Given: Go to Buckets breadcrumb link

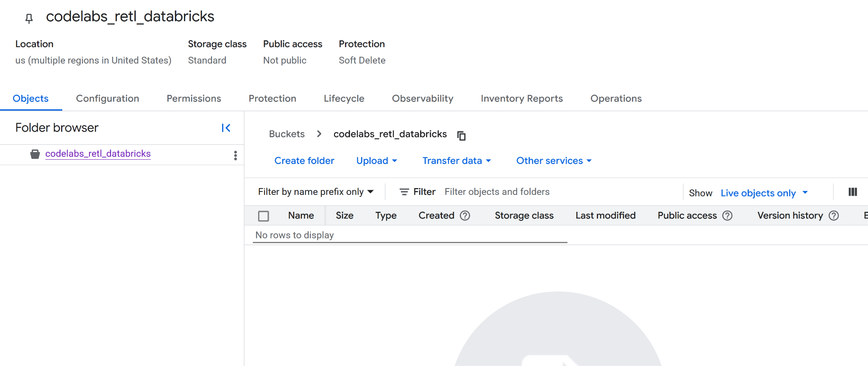Looking at the screenshot, I should [x=287, y=134].
